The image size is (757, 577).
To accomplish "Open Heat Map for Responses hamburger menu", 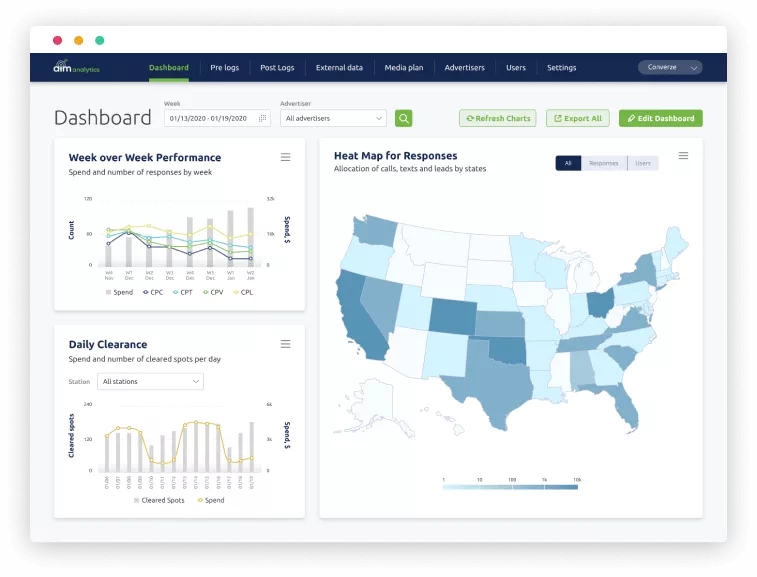I will (x=683, y=155).
